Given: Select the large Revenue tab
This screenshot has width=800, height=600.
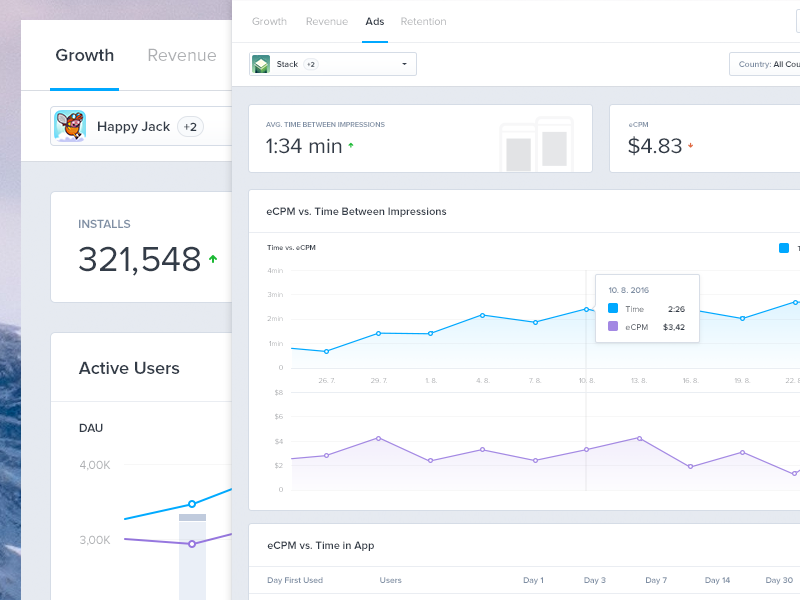Looking at the screenshot, I should [x=182, y=55].
